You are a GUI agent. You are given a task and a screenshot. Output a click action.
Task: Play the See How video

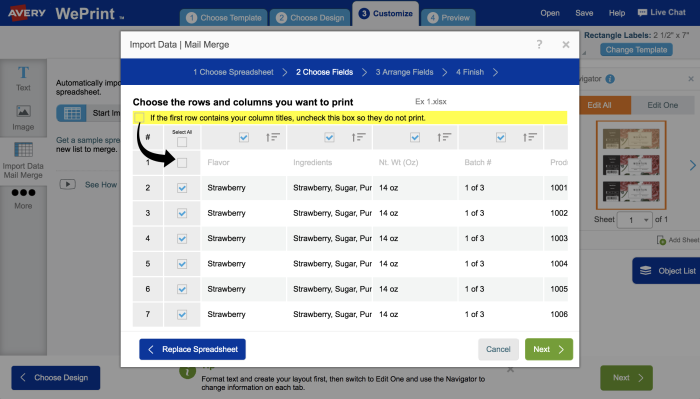(67, 184)
